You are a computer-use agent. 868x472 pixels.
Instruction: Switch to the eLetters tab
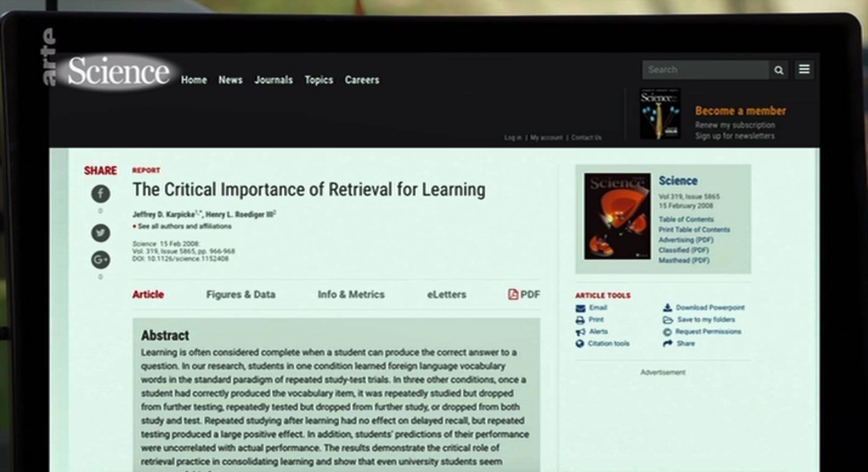pyautogui.click(x=447, y=294)
